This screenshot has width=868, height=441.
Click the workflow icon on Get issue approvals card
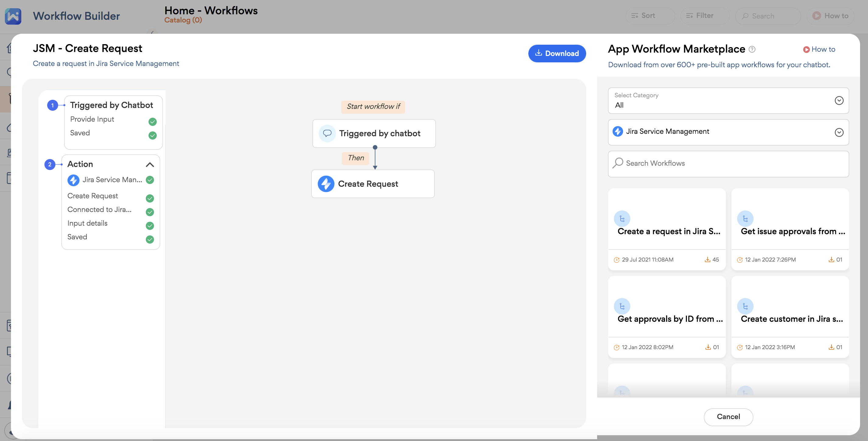(x=745, y=219)
